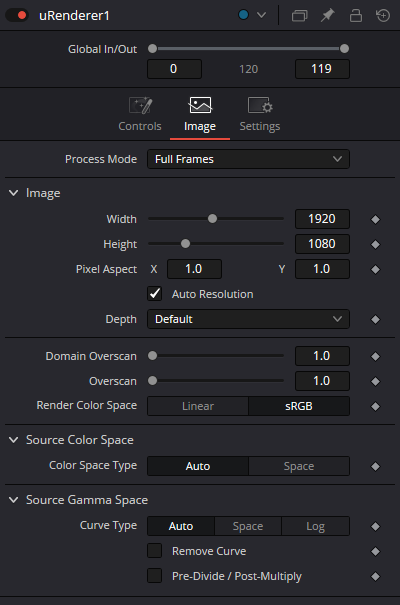The height and width of the screenshot is (605, 400).
Task: Click the Overscan slider handle
Action: point(153,381)
